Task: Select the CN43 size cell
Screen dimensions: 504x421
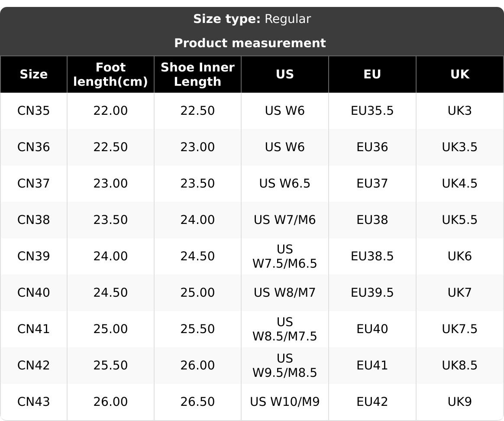Action: [33, 402]
